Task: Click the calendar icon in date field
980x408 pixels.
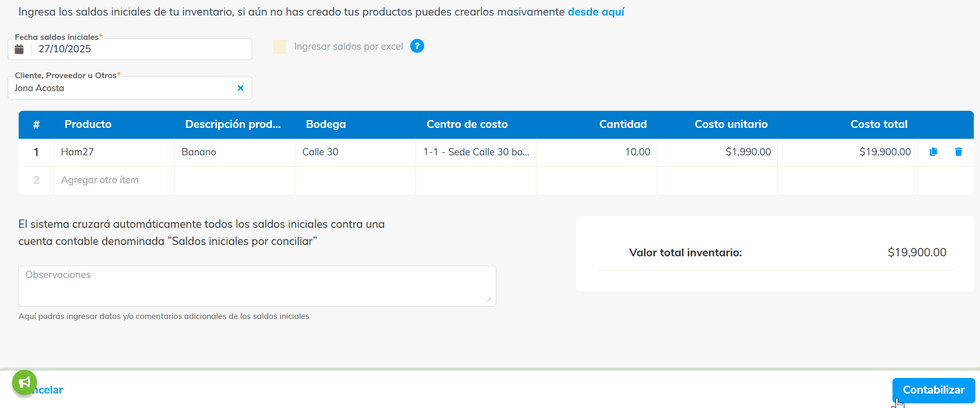Action: tap(19, 49)
